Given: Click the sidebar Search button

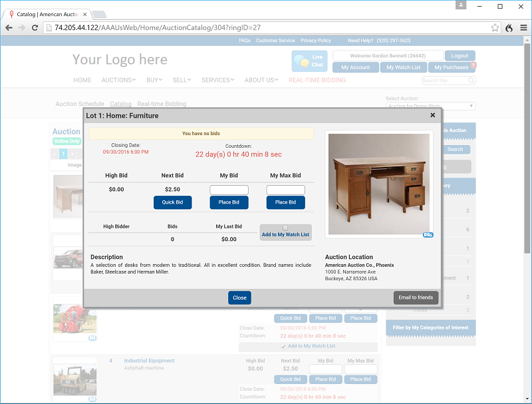Looking at the screenshot, I should tap(456, 149).
